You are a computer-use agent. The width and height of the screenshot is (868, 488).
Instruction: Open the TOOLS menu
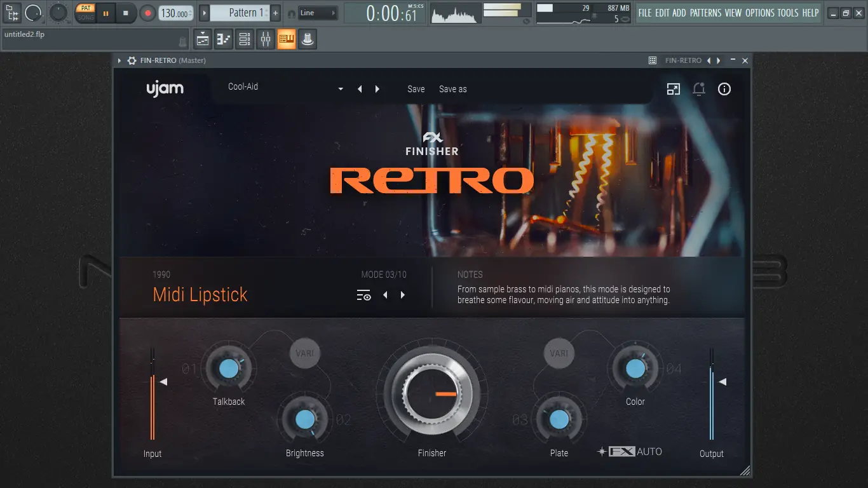788,13
